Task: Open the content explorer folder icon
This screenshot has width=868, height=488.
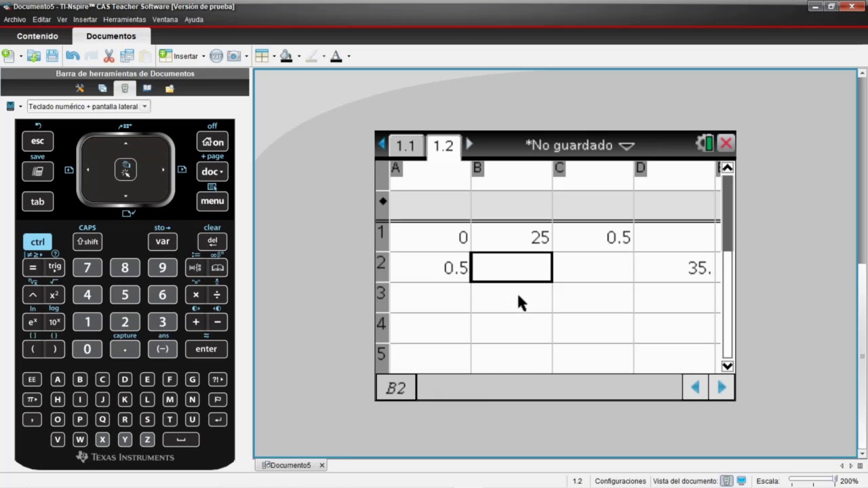Action: 170,88
